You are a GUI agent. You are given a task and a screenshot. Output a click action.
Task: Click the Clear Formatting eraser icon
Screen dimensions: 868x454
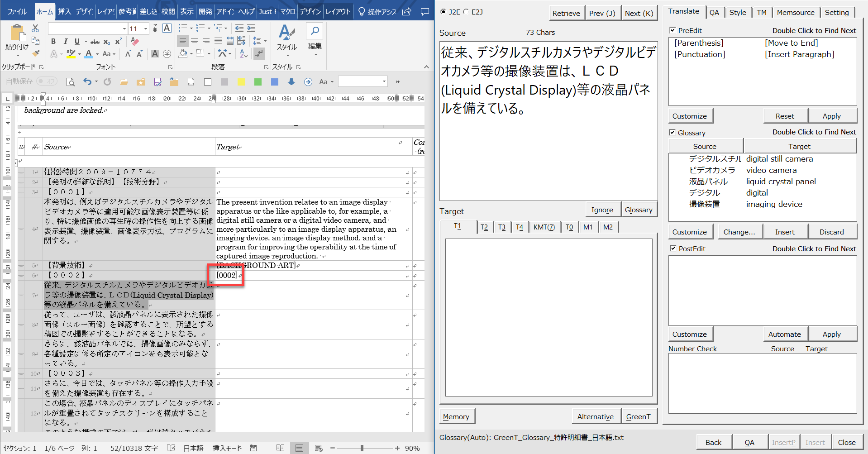134,41
